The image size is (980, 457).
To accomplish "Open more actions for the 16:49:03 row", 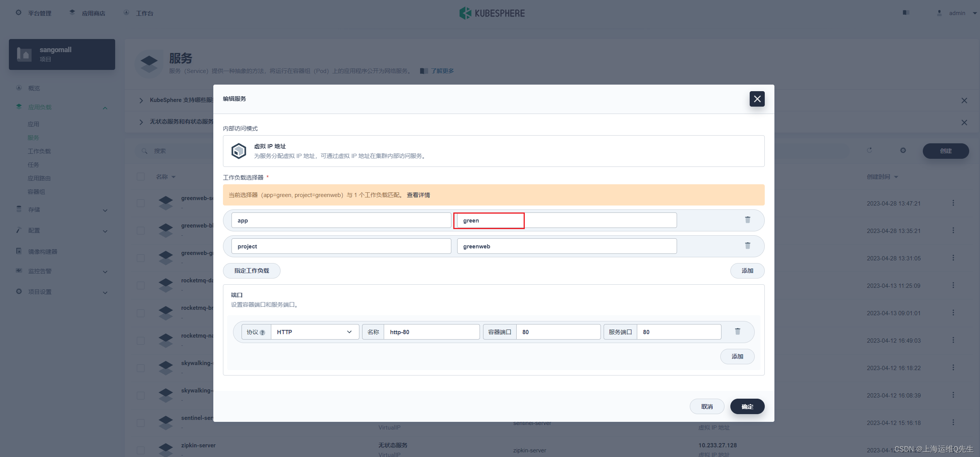I will [953, 340].
